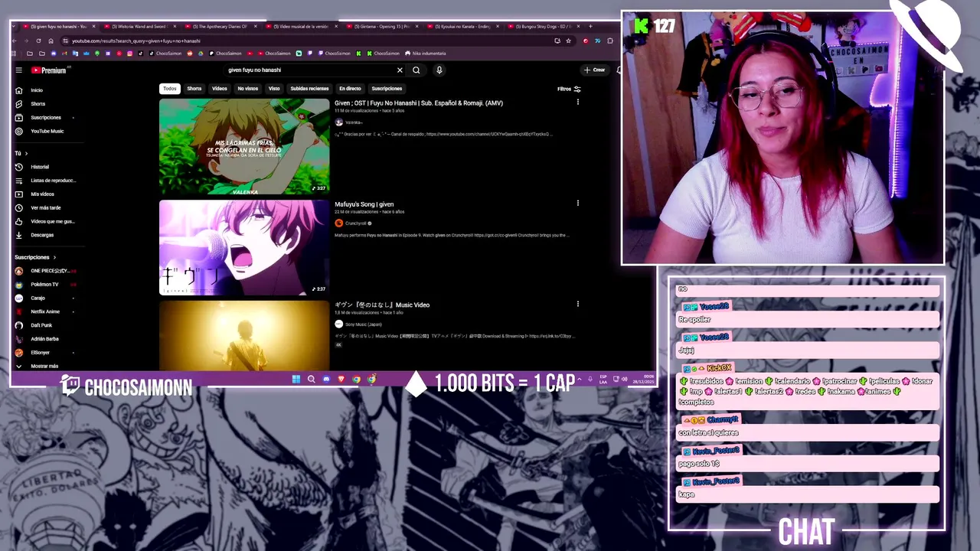
Task: Open Given OST Fuyu No Hanashi thumbnail
Action: (x=244, y=146)
